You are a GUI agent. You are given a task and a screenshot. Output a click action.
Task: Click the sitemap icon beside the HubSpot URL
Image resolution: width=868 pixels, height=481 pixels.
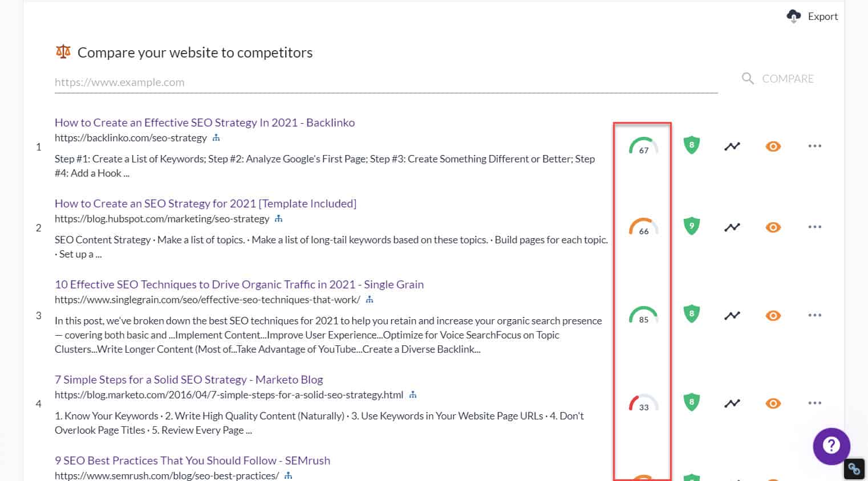pos(279,218)
